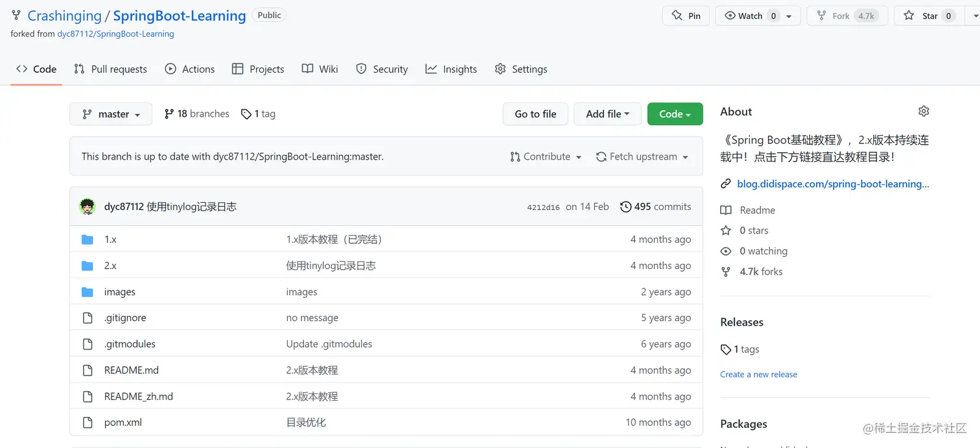Open the Actions tab

pos(190,69)
